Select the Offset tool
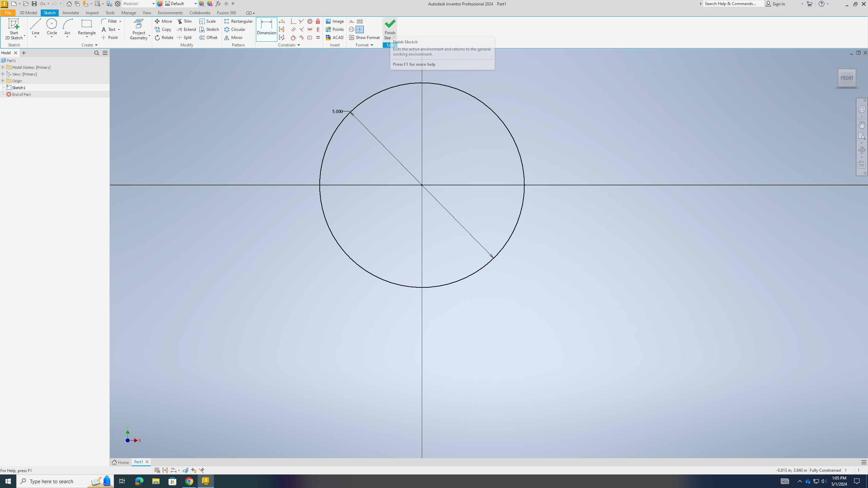Image resolution: width=868 pixels, height=488 pixels. (209, 38)
